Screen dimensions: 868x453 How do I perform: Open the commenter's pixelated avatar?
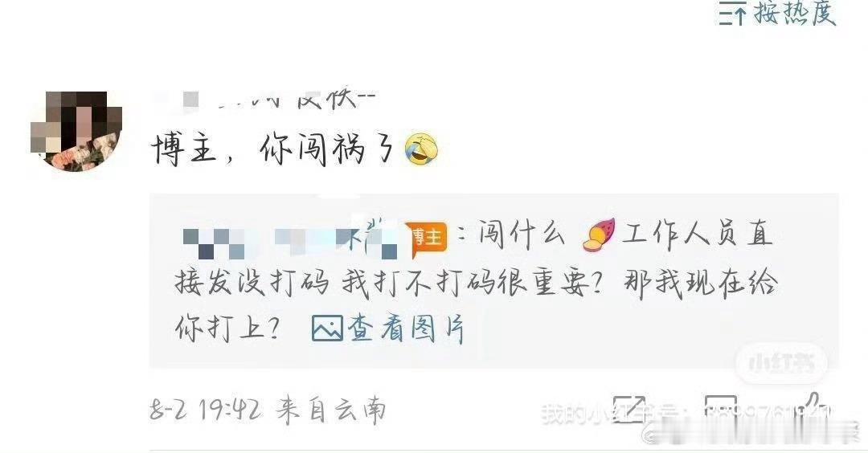(76, 131)
